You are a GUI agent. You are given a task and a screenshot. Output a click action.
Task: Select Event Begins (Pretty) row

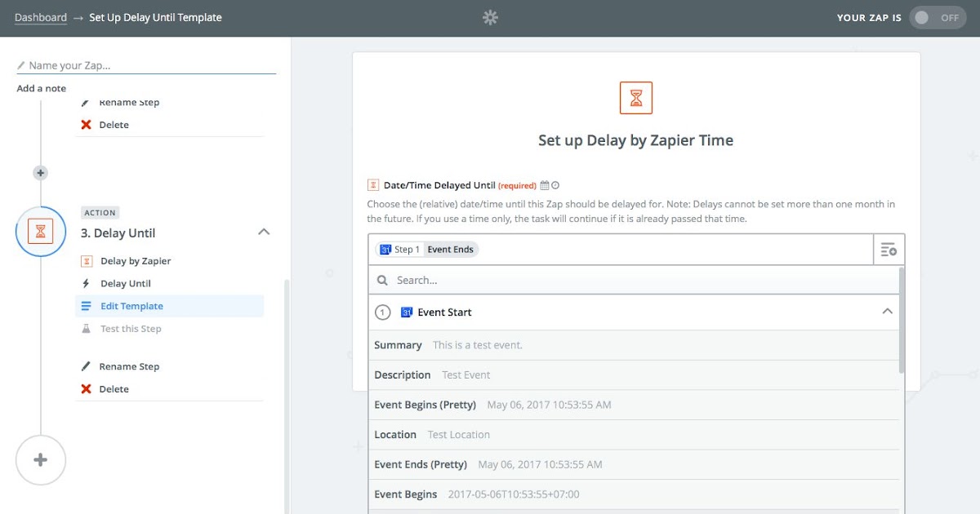click(634, 405)
